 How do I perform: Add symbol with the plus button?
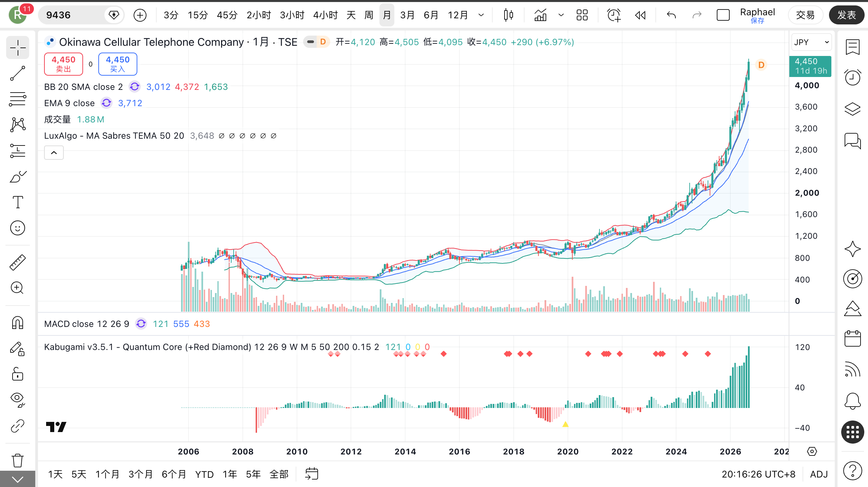pos(140,15)
